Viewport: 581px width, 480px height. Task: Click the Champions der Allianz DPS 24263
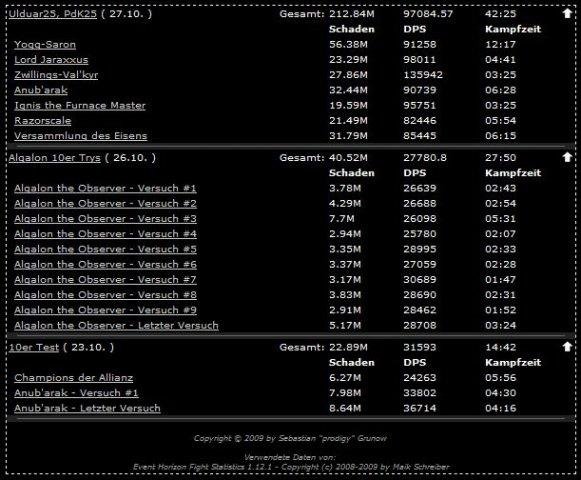click(x=420, y=378)
